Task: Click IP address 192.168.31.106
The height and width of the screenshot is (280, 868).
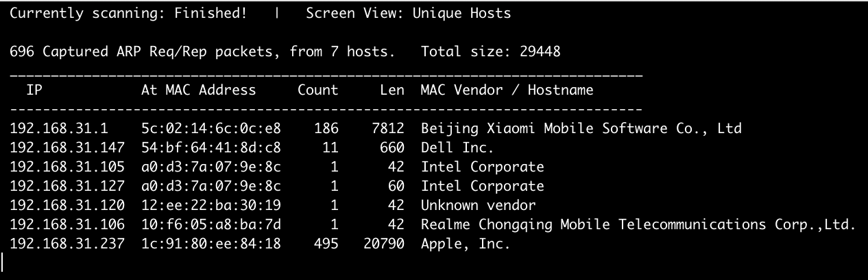Action: tap(67, 224)
